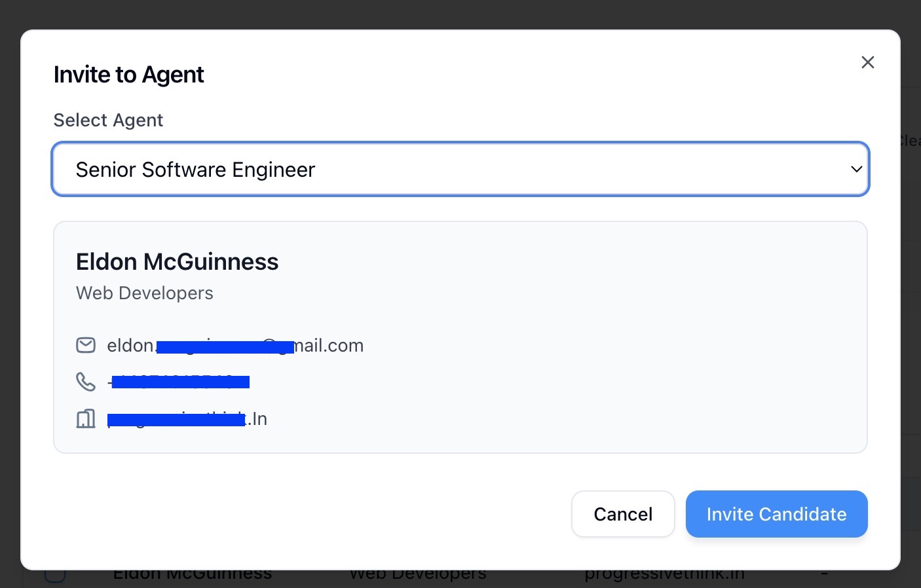The width and height of the screenshot is (921, 588).
Task: Click the candidate's gmail email address
Action: click(235, 346)
